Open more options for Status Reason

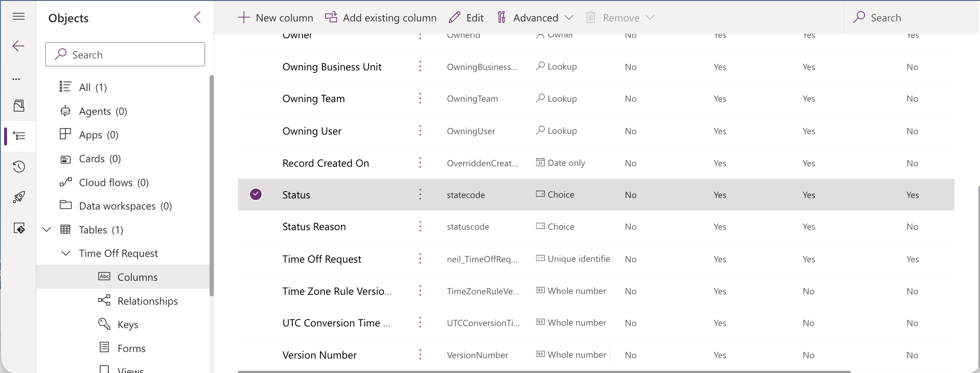[420, 226]
